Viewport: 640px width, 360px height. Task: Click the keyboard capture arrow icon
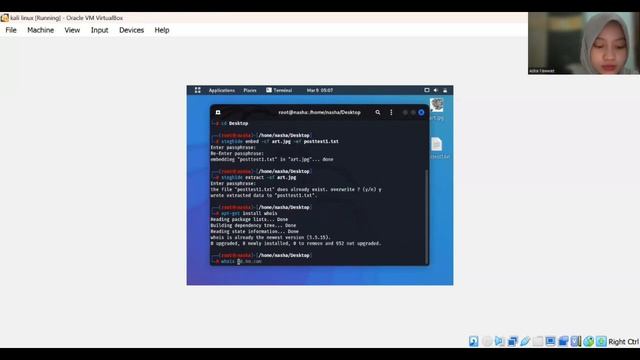(x=601, y=341)
